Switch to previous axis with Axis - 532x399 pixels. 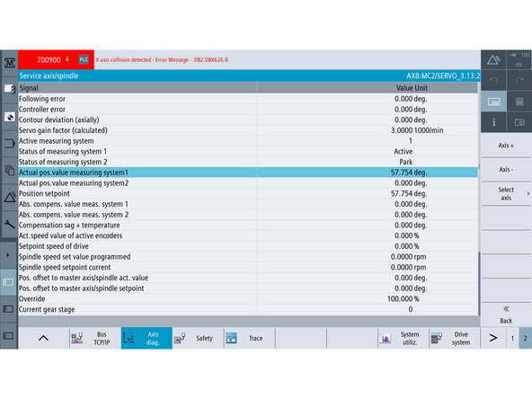506,169
